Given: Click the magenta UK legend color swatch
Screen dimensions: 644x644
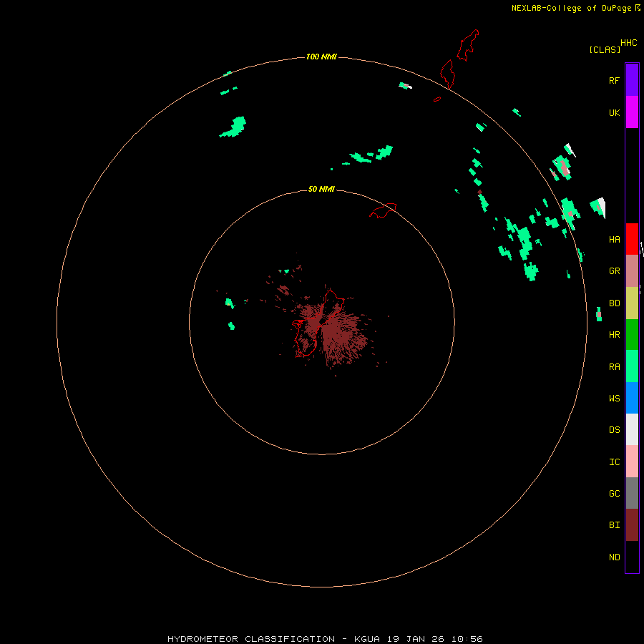Looking at the screenshot, I should pos(632,112).
